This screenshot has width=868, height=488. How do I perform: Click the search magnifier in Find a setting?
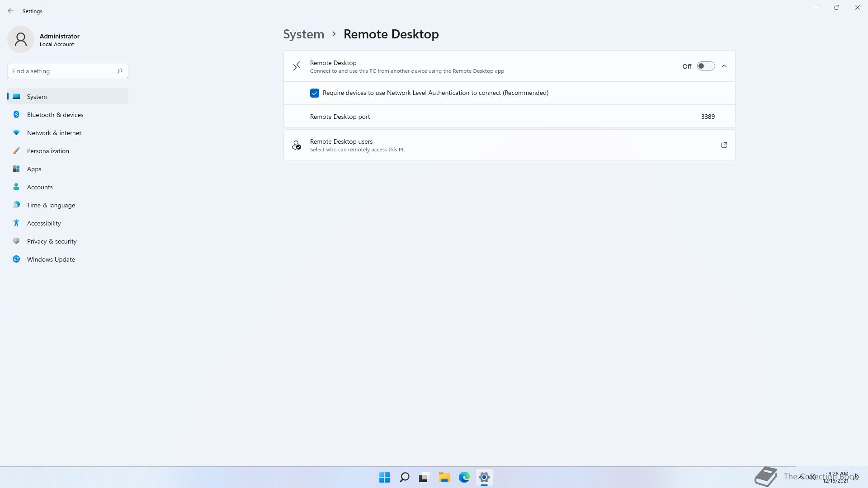click(x=120, y=71)
